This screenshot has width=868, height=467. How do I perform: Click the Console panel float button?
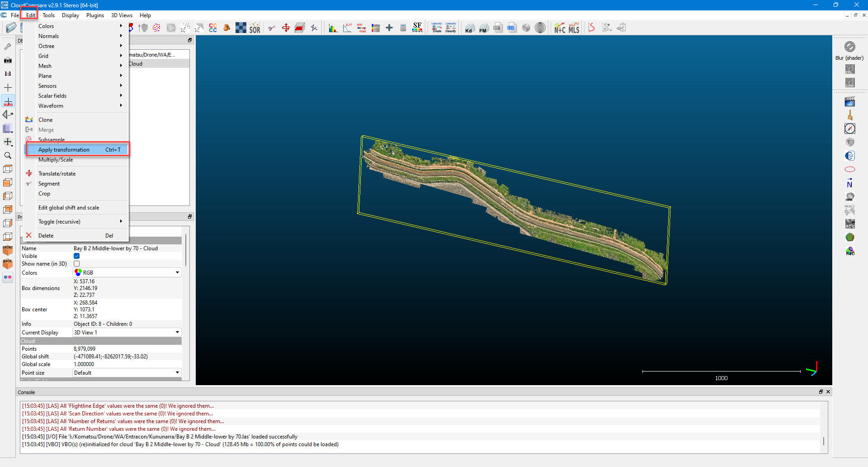click(x=821, y=392)
